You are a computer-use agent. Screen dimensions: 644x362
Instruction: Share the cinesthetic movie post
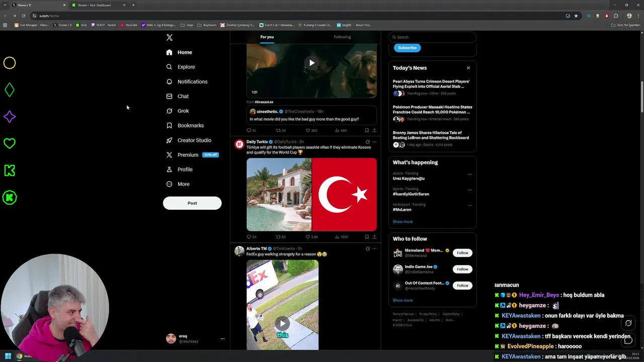(374, 130)
